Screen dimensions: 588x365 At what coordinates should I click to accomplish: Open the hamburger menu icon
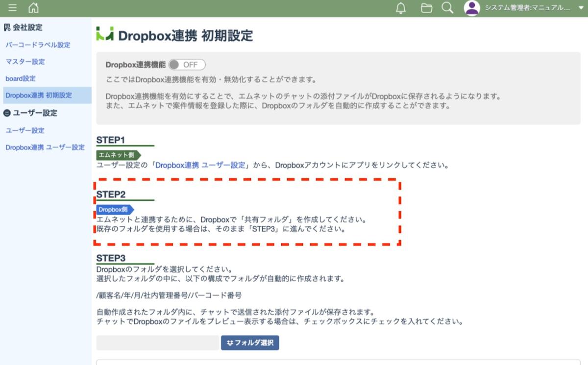[x=13, y=8]
